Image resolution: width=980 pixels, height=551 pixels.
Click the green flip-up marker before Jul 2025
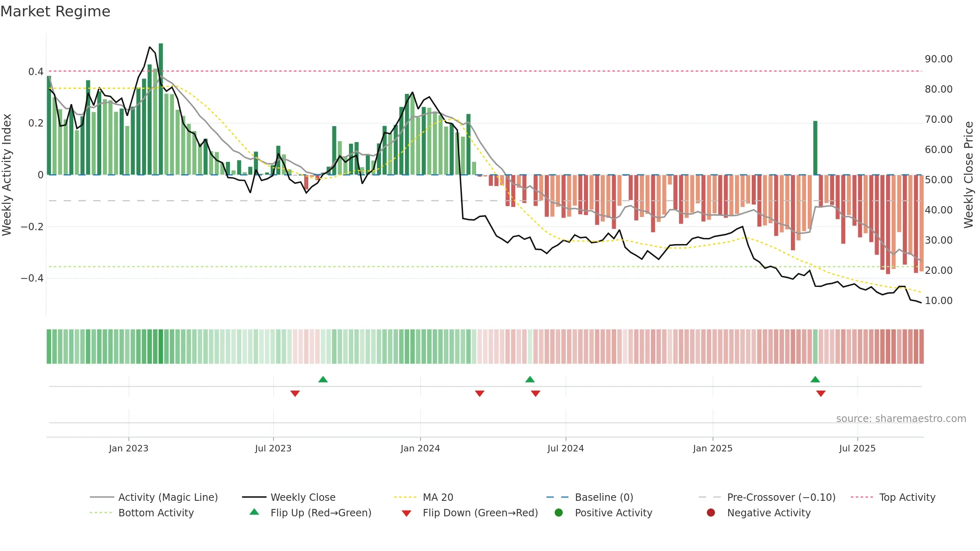[x=815, y=379]
